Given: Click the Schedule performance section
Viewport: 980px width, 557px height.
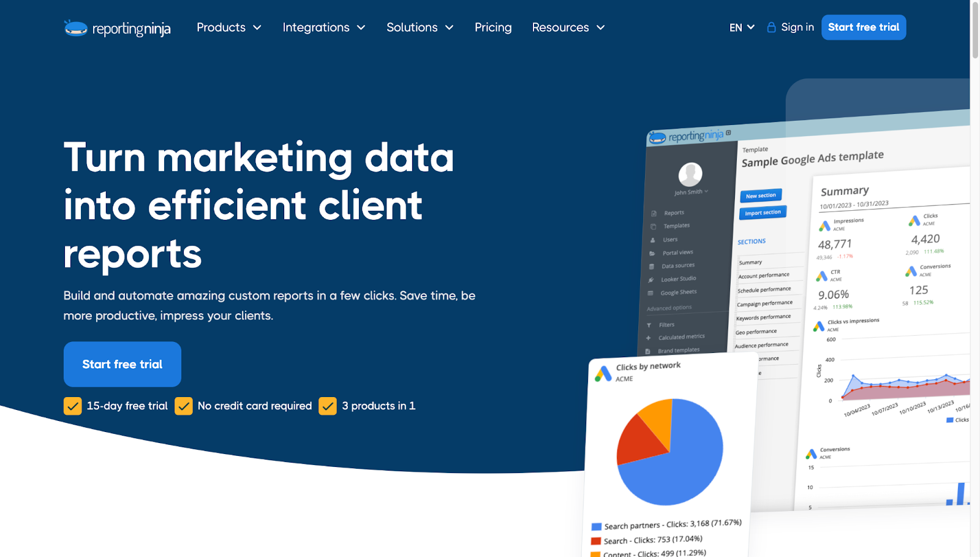Looking at the screenshot, I should [x=764, y=290].
